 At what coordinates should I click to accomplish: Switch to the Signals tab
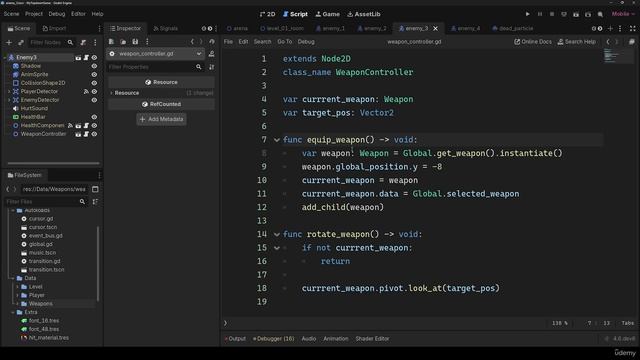[x=165, y=29]
